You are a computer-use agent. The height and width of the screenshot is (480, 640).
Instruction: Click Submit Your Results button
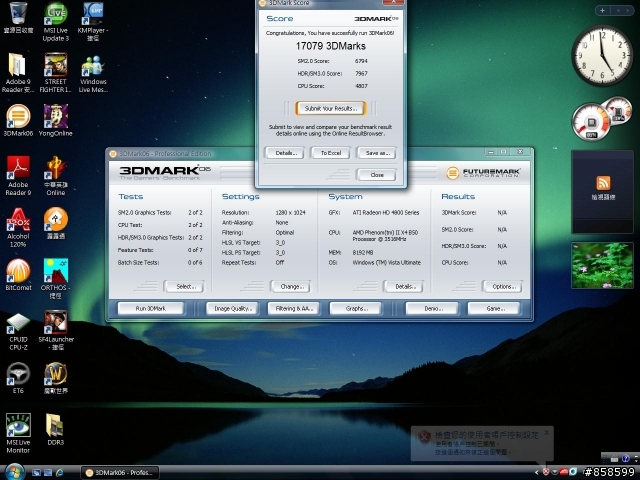(331, 109)
